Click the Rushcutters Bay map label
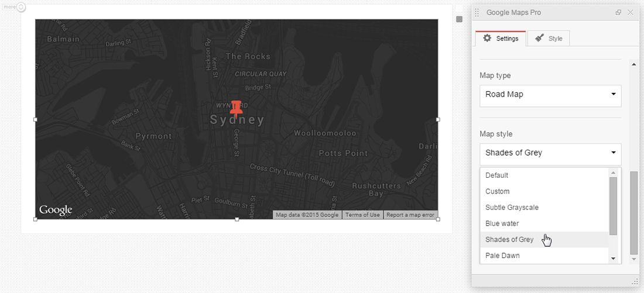 pyautogui.click(x=376, y=189)
